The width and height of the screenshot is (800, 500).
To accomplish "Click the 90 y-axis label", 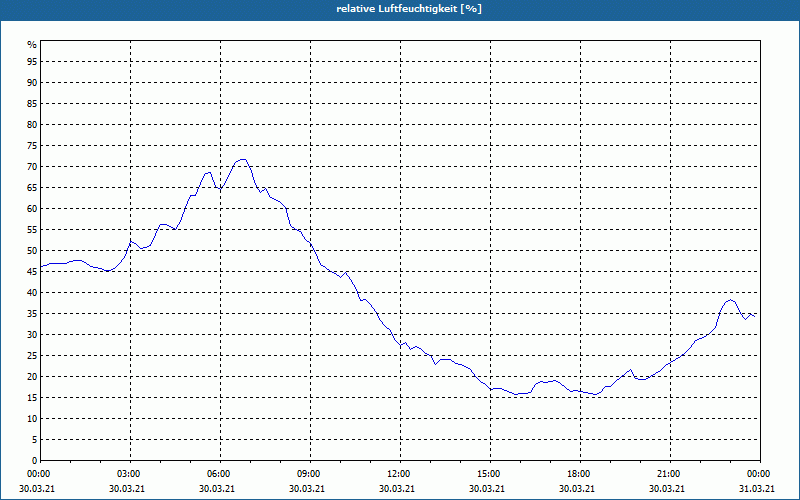I will click(32, 83).
